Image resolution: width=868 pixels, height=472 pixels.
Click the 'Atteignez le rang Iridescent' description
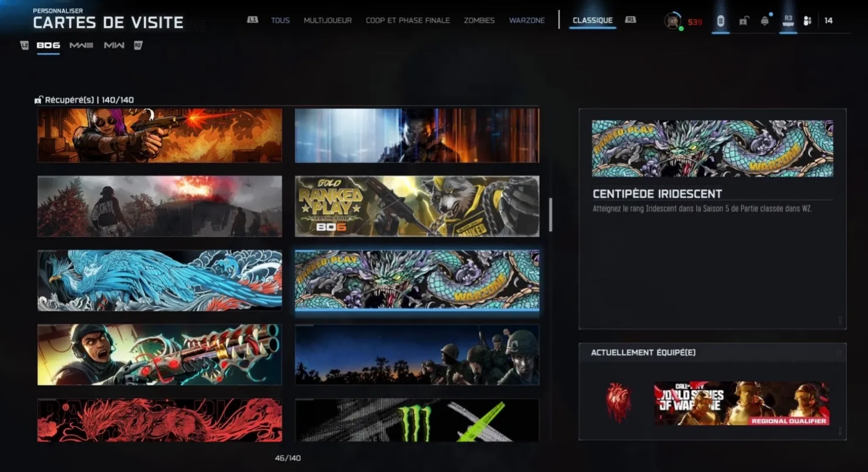[702, 208]
